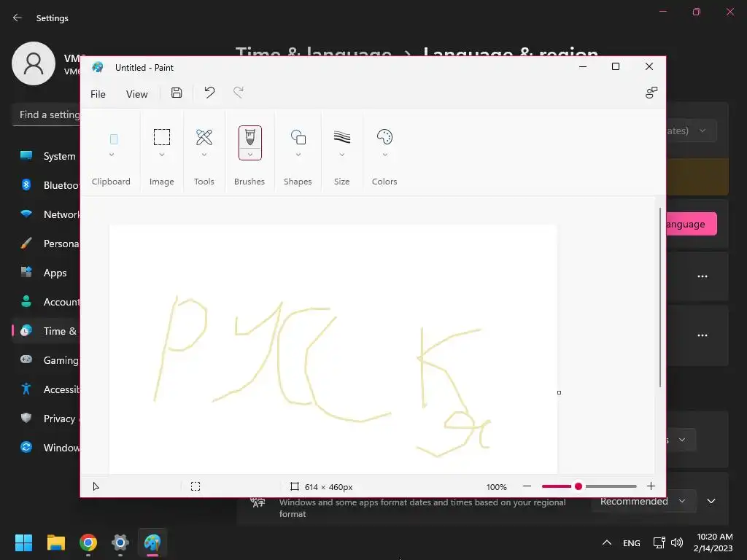Open Accessibility in Settings sidebar

point(47,389)
